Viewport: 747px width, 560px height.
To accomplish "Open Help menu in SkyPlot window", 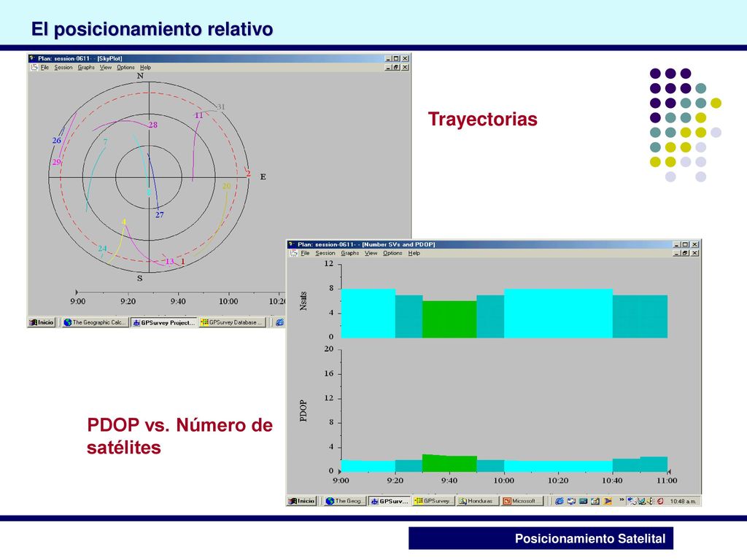I will (145, 68).
